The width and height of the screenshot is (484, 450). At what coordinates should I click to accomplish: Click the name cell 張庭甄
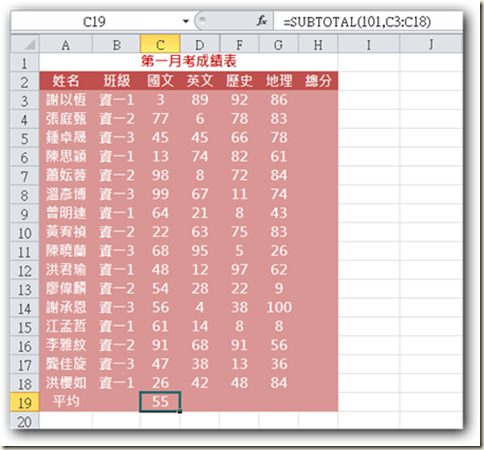tap(66, 119)
